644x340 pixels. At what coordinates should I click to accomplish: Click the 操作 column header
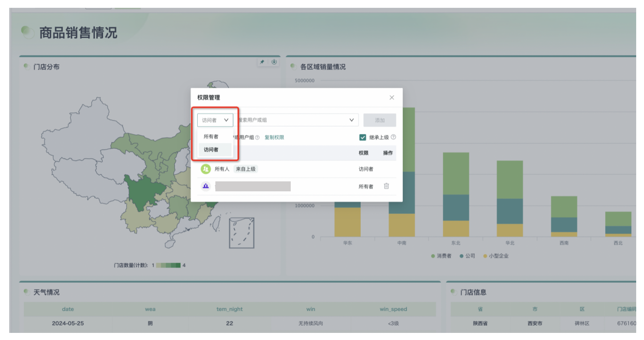[388, 153]
